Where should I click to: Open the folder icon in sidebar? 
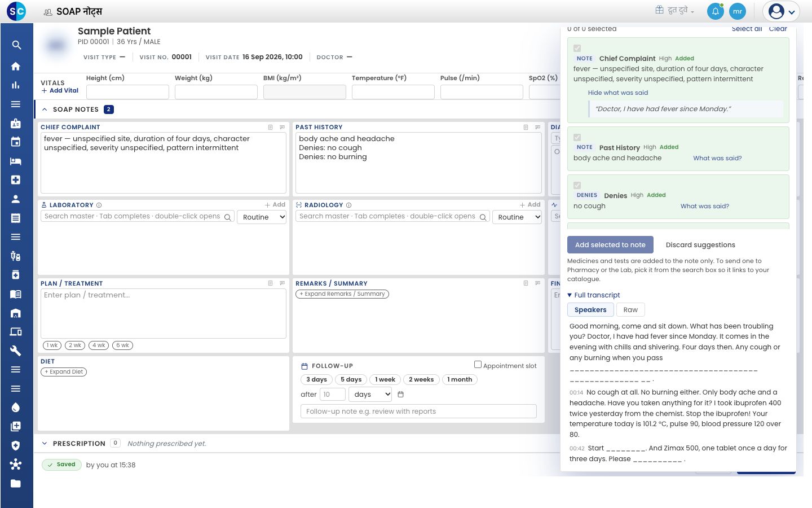click(x=16, y=483)
